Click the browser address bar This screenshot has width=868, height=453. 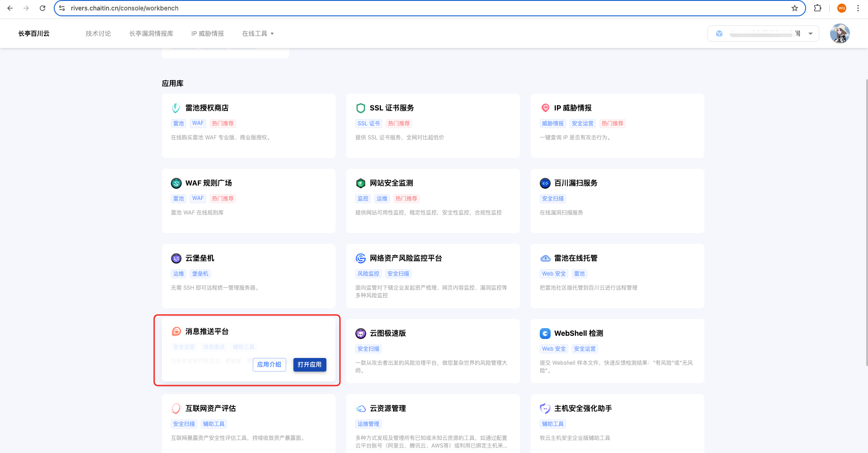pos(407,8)
